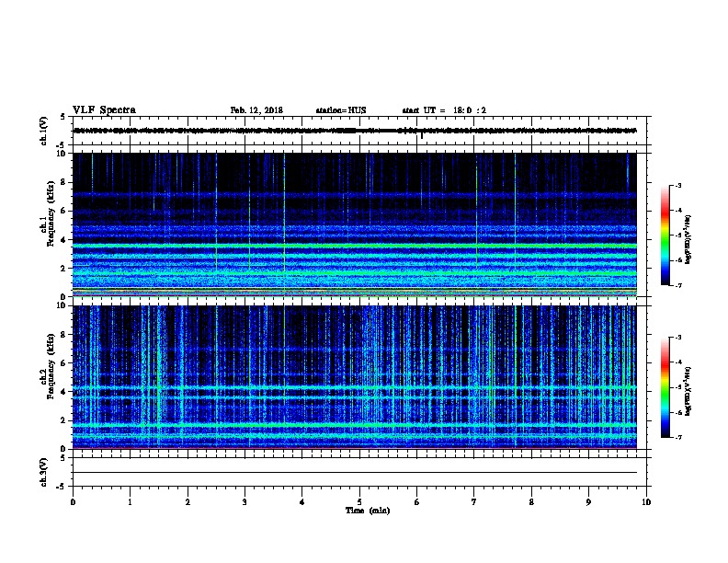Click the time axis tick label "10"

pyautogui.click(x=646, y=502)
